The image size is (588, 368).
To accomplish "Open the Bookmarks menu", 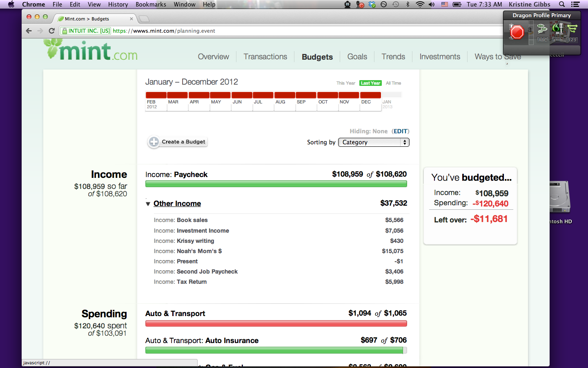I will point(151,4).
